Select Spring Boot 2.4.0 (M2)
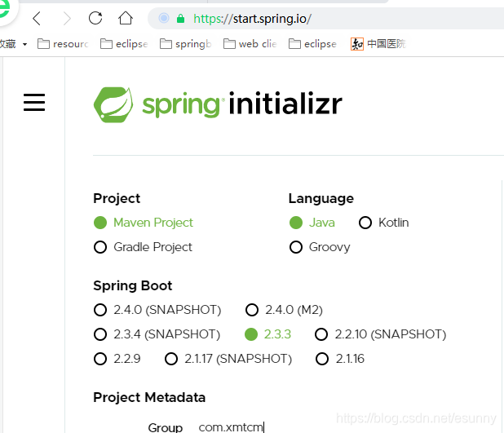Viewport: 504px width, 433px height. coord(252,310)
